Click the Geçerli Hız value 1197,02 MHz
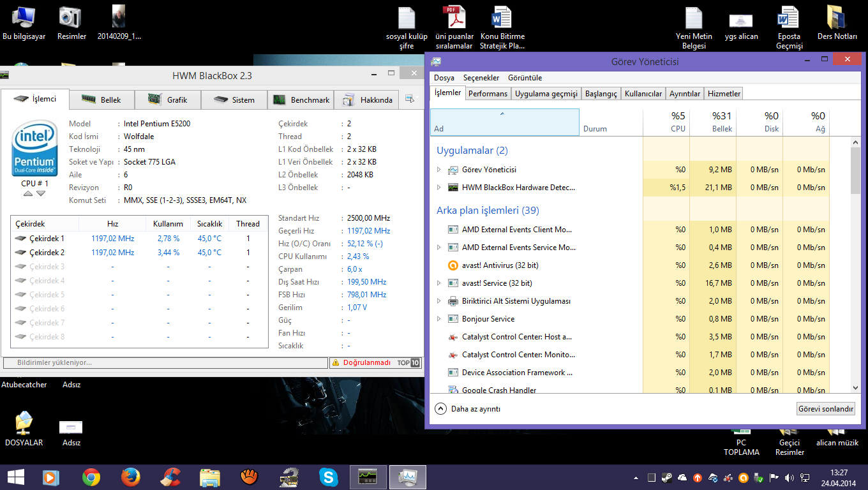 (368, 231)
